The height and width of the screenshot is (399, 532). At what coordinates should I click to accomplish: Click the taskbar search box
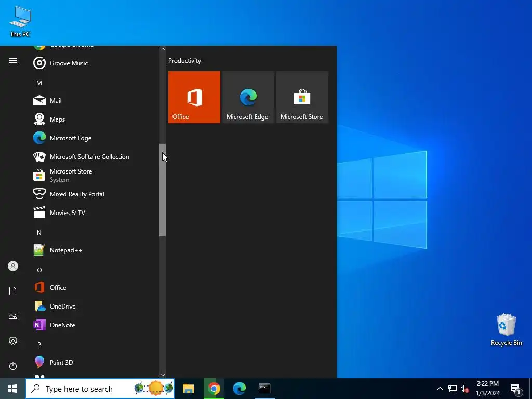[x=100, y=389]
